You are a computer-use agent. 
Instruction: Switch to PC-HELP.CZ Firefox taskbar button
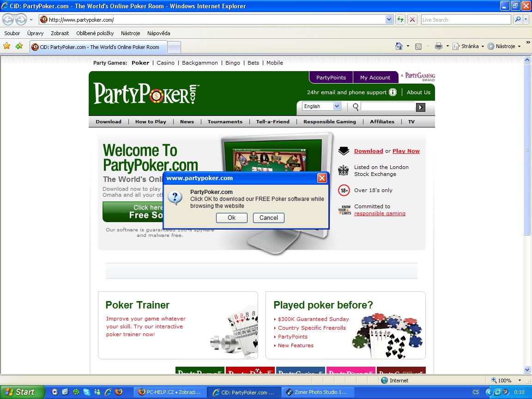pos(169,392)
